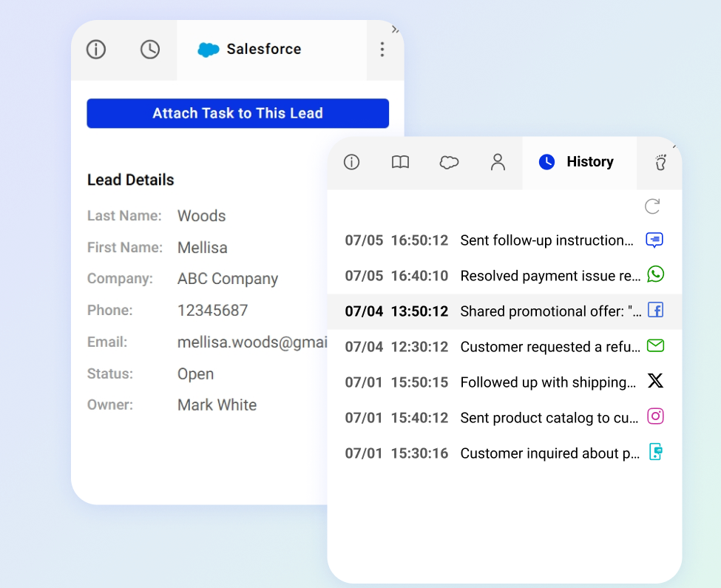Click the 07/01 15:30:16 timestamp
The height and width of the screenshot is (588, 721).
click(x=396, y=453)
